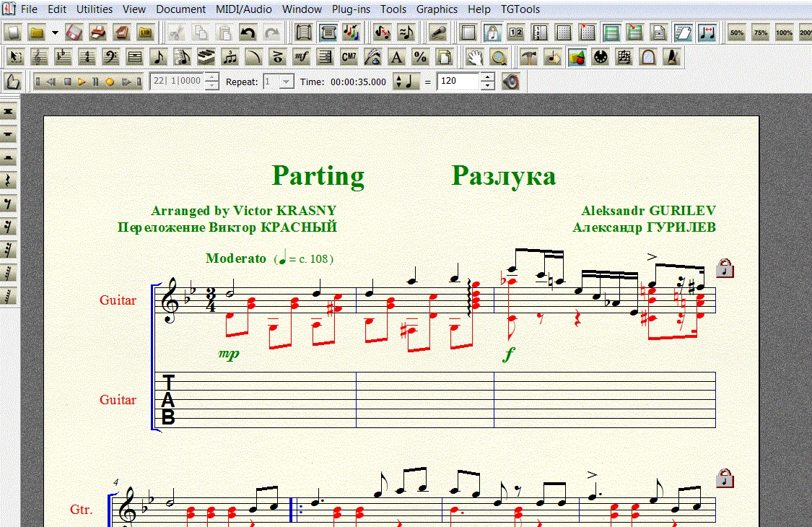The height and width of the screenshot is (527, 812).
Task: Click the microphone input icon
Action: click(x=437, y=33)
